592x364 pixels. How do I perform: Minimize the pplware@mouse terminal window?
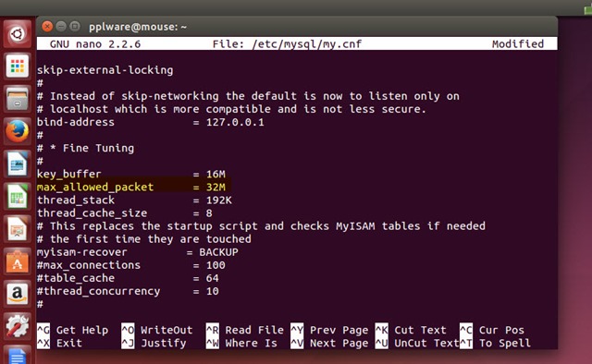61,27
